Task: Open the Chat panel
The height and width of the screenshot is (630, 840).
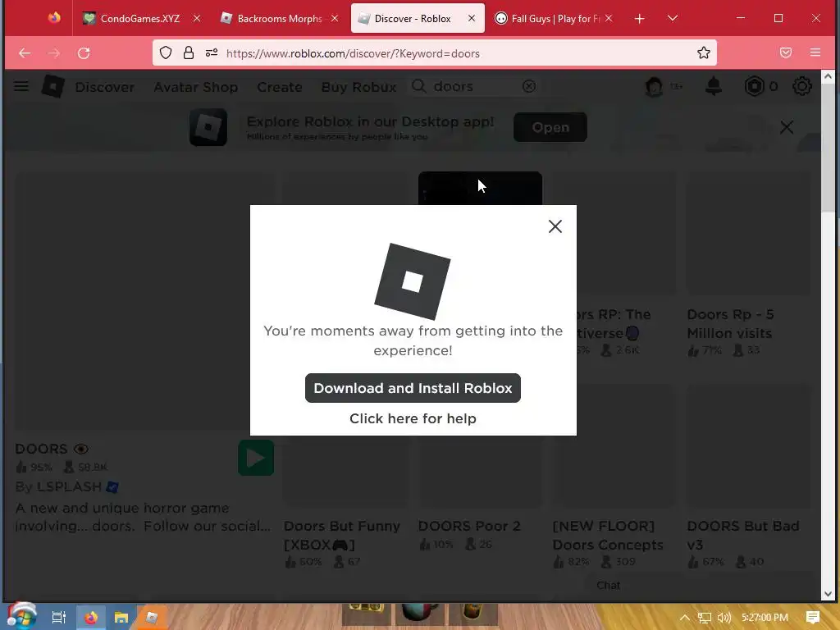Action: [609, 586]
